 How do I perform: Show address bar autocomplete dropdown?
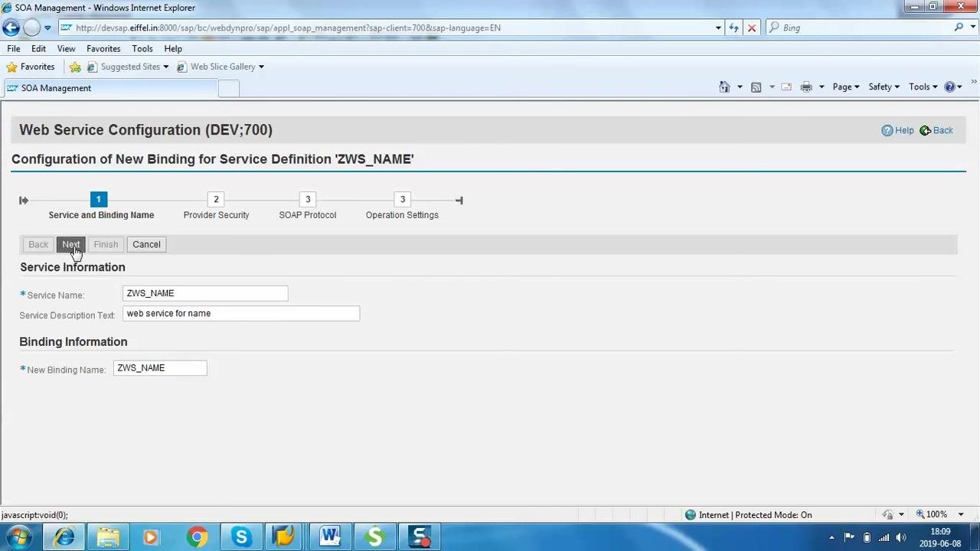tap(718, 28)
